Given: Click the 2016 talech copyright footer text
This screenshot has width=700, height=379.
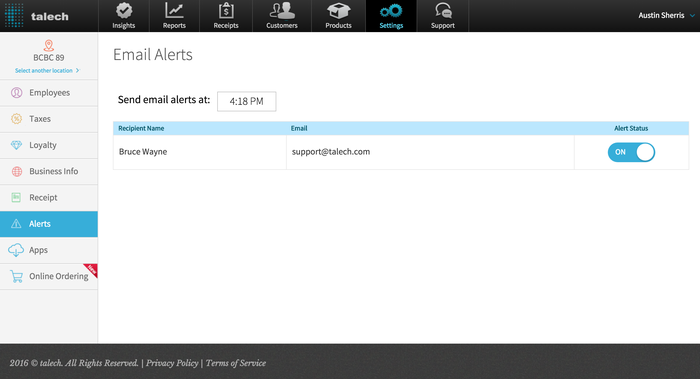Looking at the screenshot, I should [x=74, y=363].
